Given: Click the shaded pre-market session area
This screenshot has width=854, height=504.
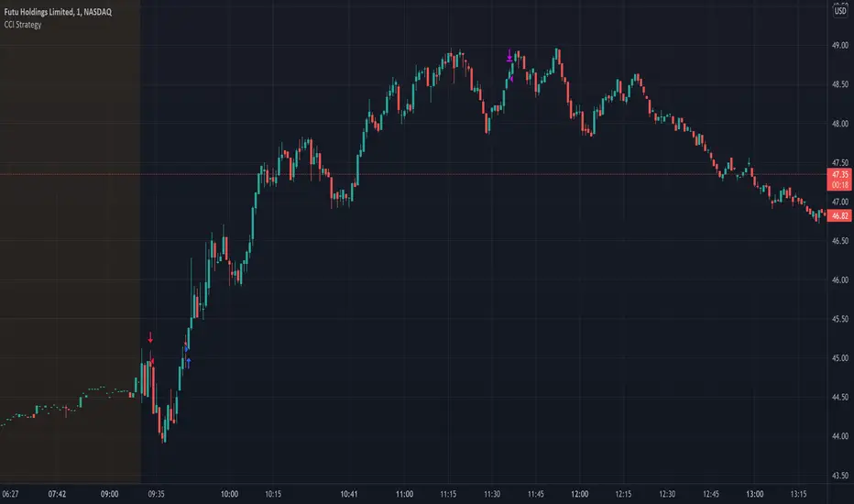Looking at the screenshot, I should [x=69, y=229].
